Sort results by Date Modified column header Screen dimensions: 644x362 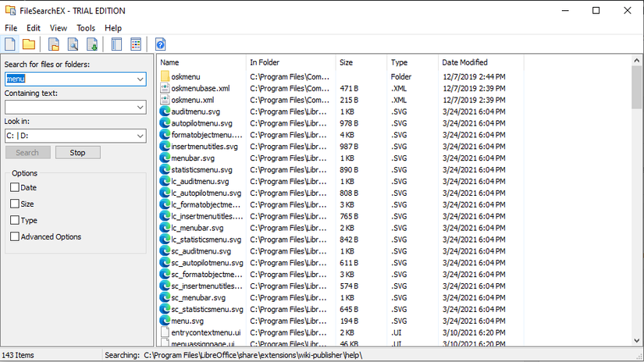pyautogui.click(x=481, y=62)
